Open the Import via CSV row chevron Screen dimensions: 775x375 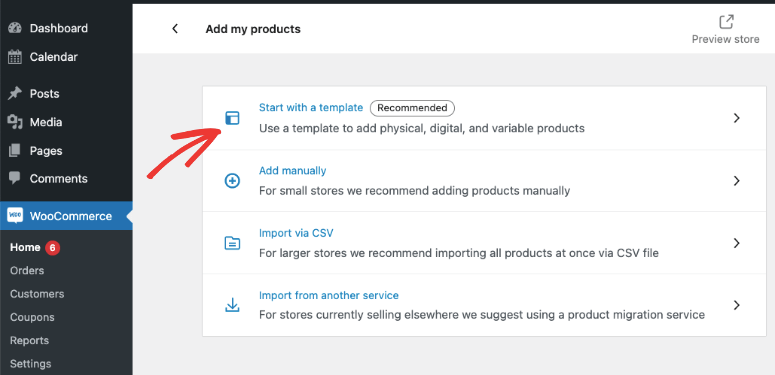(736, 243)
